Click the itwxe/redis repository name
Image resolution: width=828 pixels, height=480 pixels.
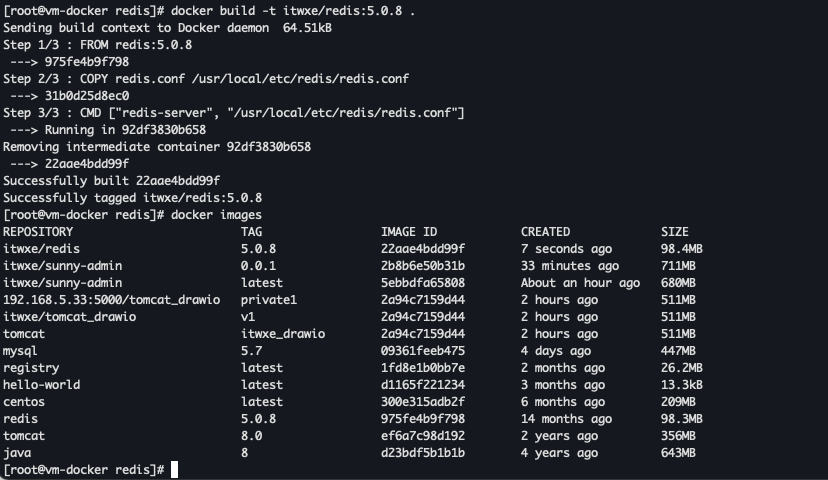(x=42, y=249)
